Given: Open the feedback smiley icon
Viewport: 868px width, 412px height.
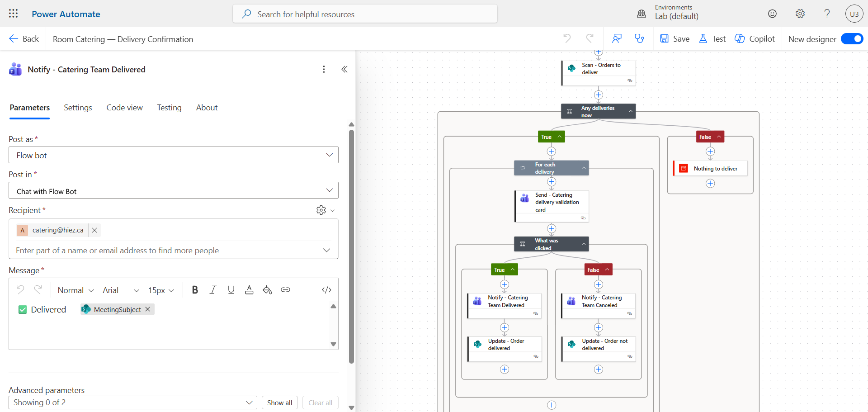Looking at the screenshot, I should click(773, 14).
